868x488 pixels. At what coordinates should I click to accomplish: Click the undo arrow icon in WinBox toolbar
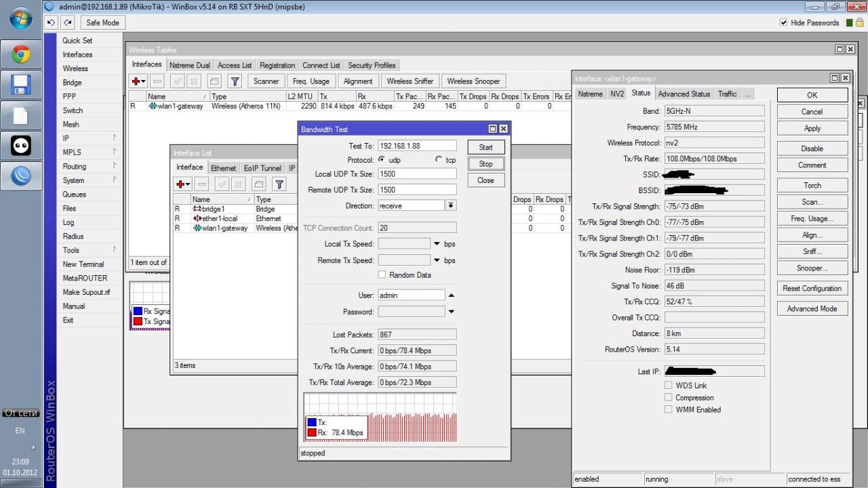[52, 22]
